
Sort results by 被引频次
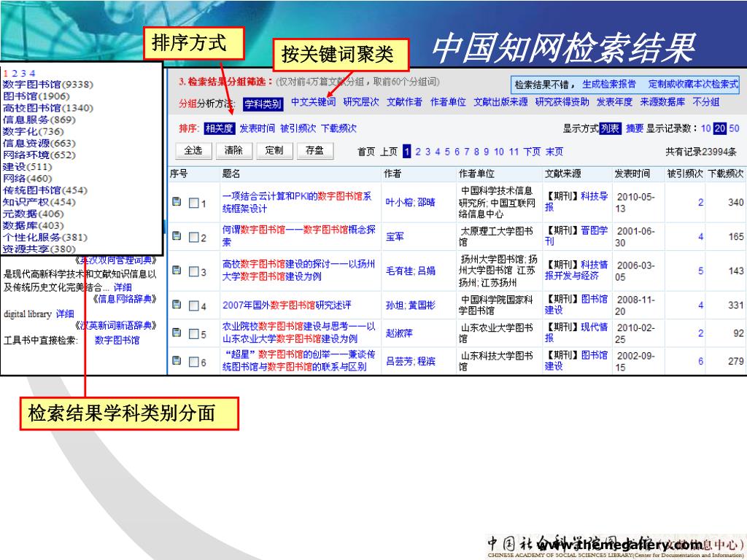298,128
